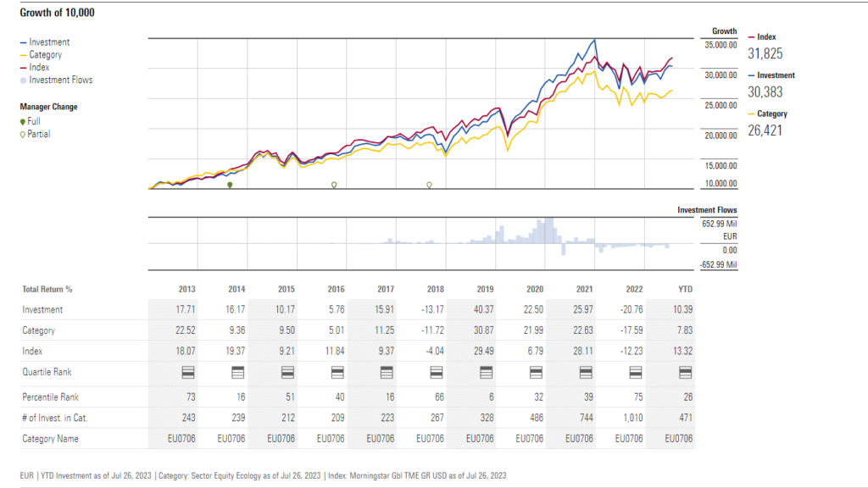Click the Total Return % table label

[x=47, y=289]
